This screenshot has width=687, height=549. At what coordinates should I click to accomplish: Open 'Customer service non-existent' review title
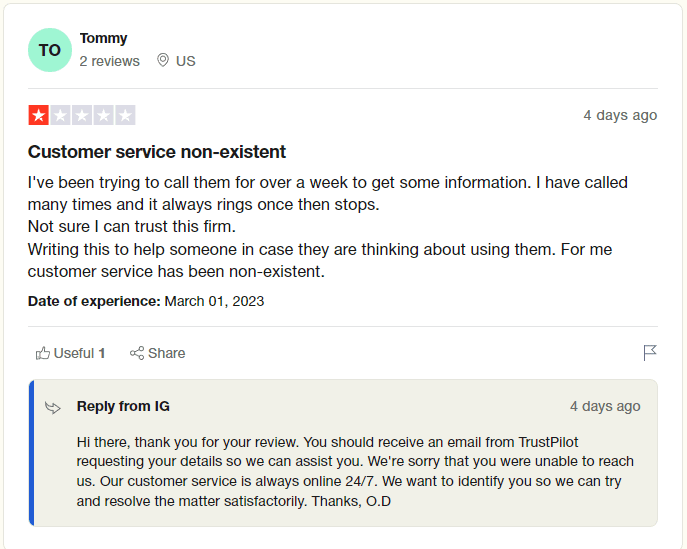[156, 152]
